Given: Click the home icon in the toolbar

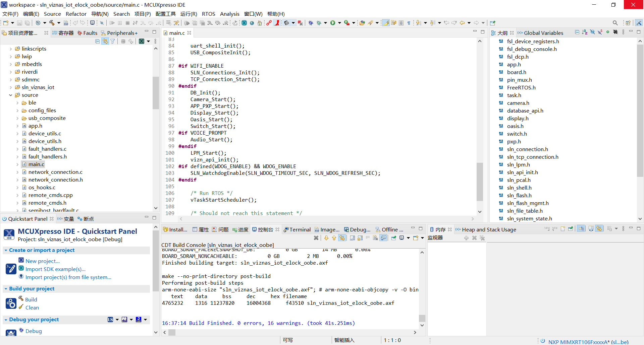Looking at the screenshot, I should click(x=260, y=23).
